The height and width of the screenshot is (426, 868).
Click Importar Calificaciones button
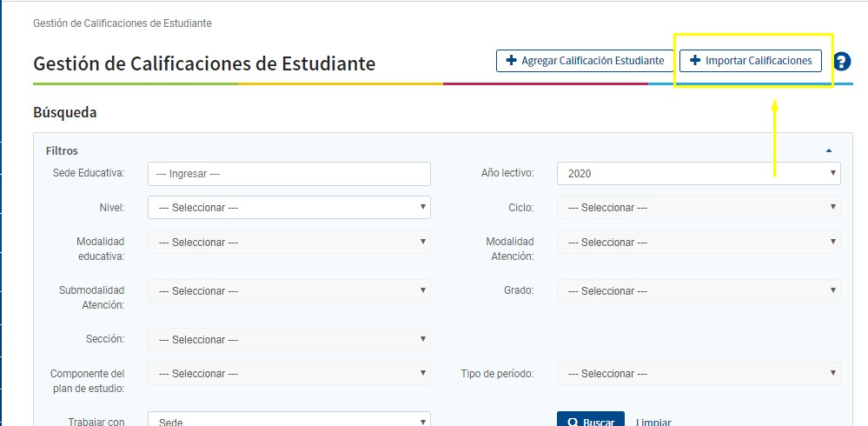(x=750, y=61)
